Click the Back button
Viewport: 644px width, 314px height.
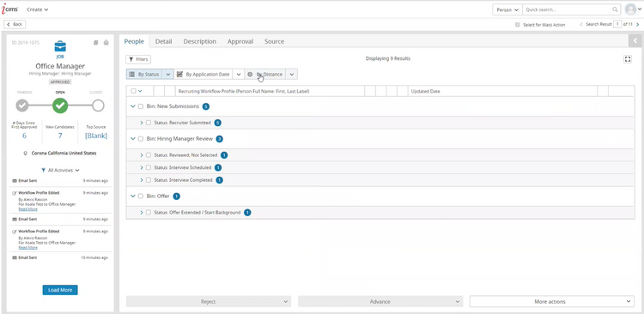coord(15,25)
